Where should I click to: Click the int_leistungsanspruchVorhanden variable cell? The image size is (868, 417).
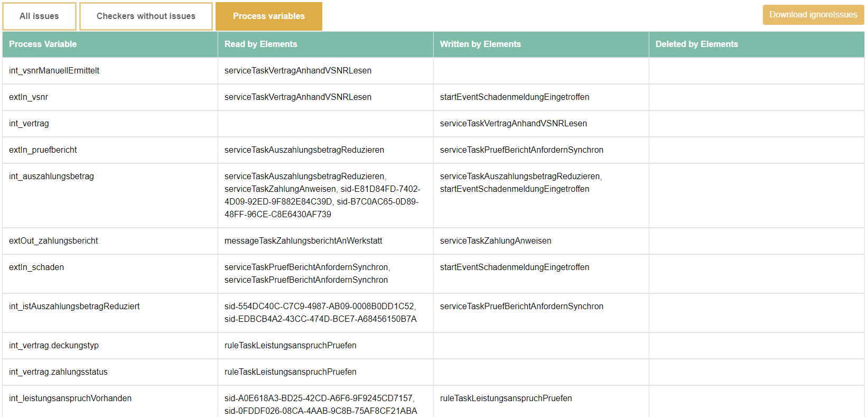[110, 402]
